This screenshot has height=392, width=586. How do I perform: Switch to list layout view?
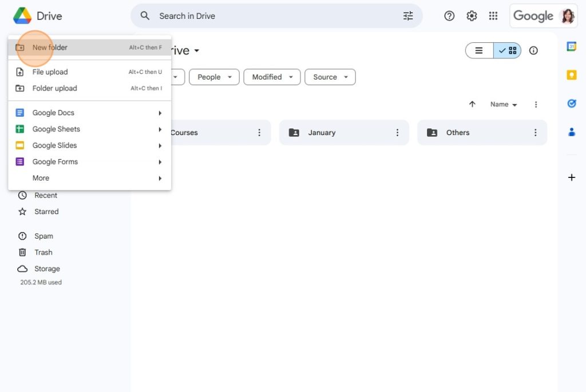tap(479, 50)
